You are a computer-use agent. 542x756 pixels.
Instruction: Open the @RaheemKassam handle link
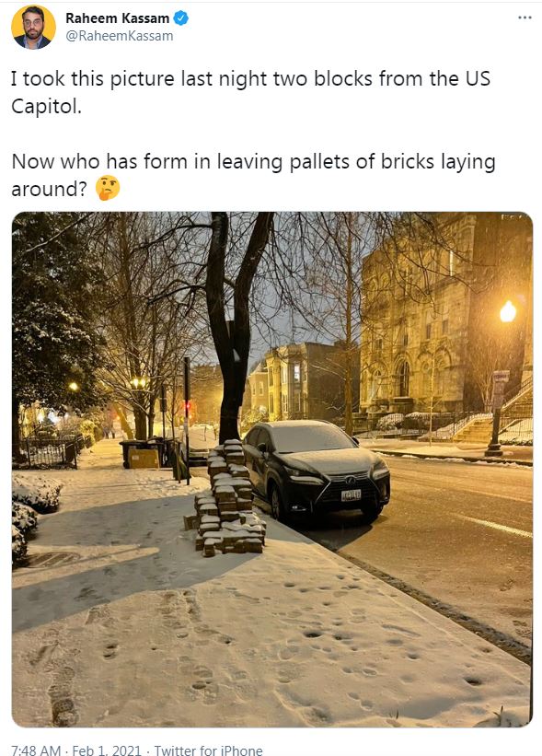coord(119,36)
